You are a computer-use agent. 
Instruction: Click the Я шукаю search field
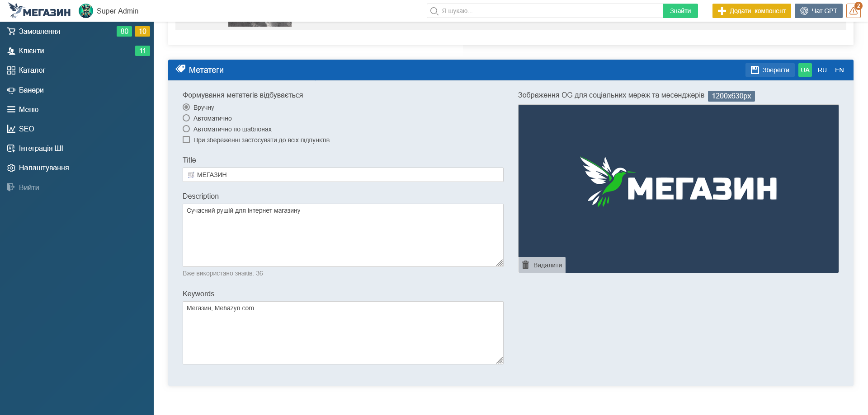pos(545,11)
